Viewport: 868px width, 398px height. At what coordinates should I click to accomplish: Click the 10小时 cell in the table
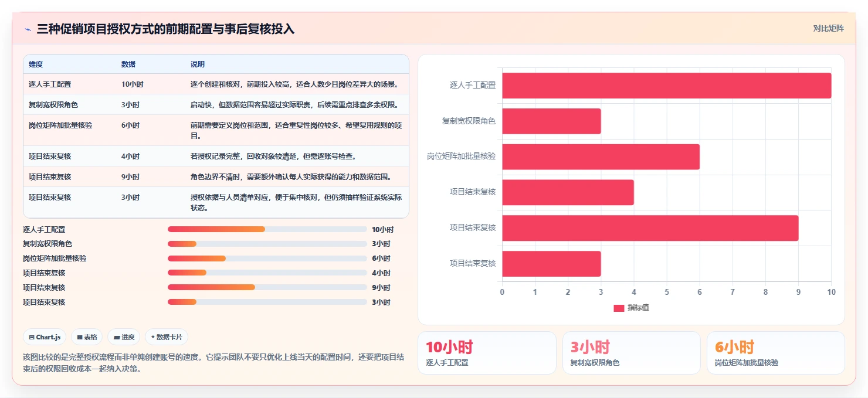(x=132, y=84)
